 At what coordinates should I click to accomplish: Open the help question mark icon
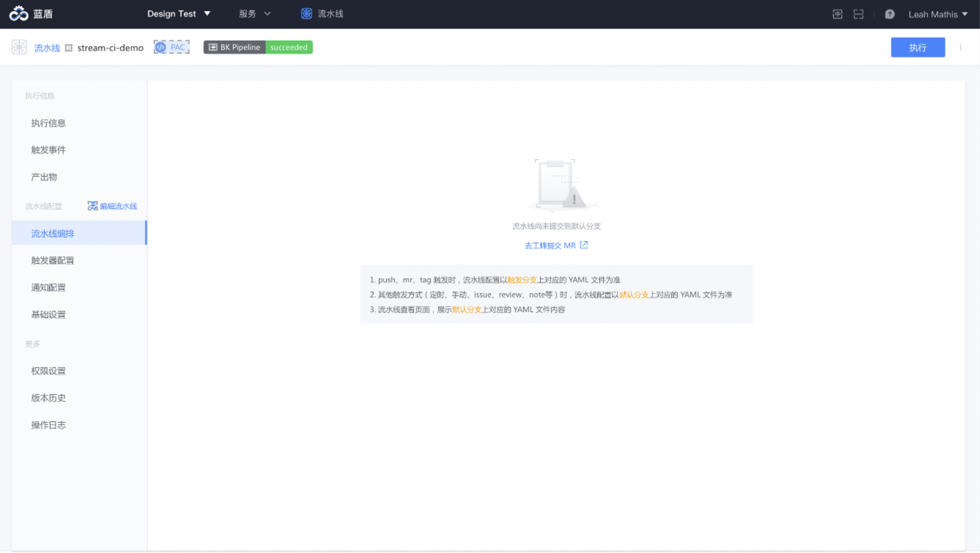890,14
